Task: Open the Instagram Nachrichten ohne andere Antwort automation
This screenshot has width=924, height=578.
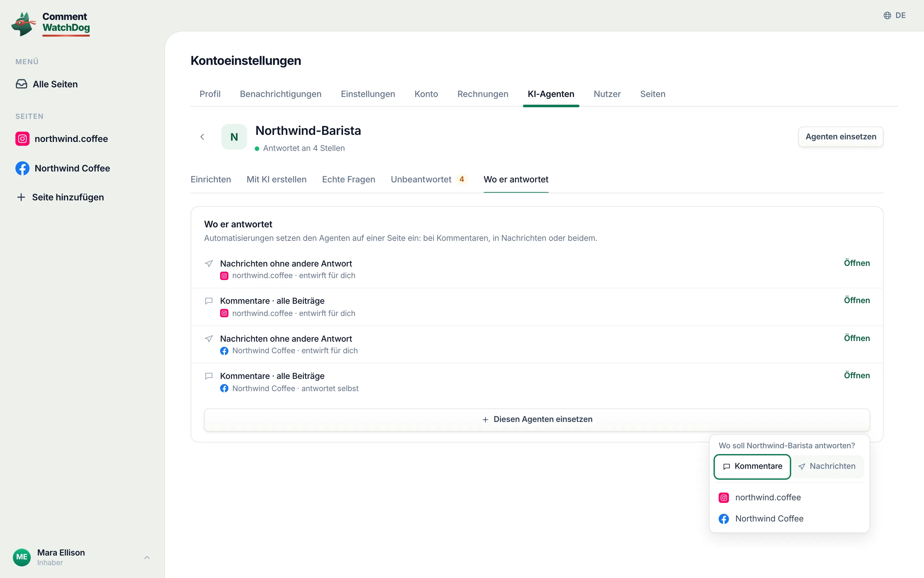Action: coord(857,263)
